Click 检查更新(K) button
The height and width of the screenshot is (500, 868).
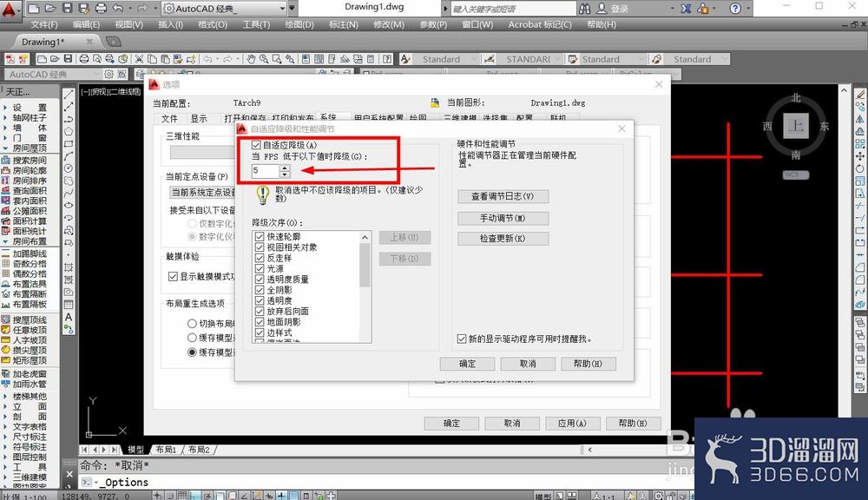503,238
